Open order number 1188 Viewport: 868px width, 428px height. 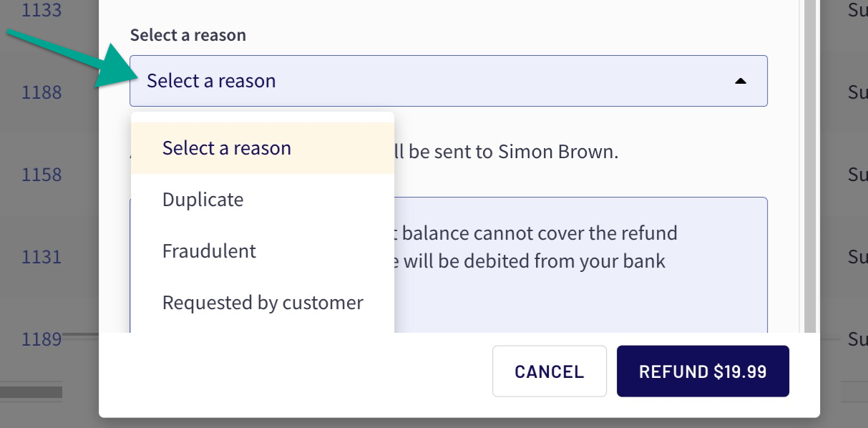(x=42, y=92)
